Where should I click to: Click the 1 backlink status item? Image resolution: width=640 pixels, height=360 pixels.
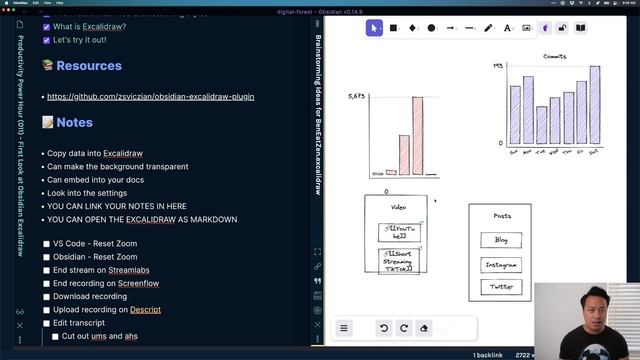point(488,355)
